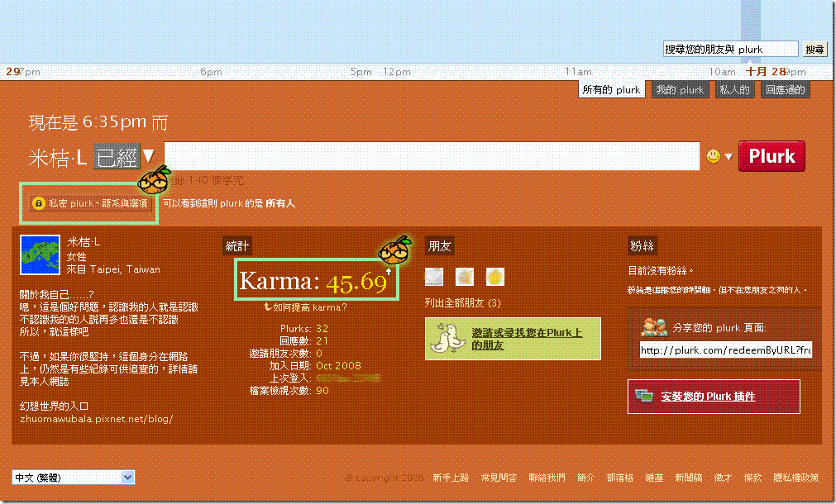The height and width of the screenshot is (504, 836).
Task: Open the 常見問答 footer link
Action: click(x=499, y=478)
